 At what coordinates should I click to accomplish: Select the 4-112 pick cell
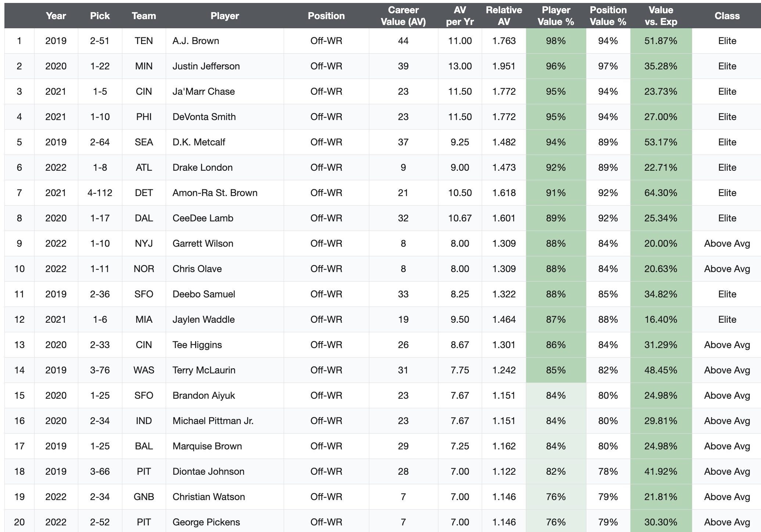tap(100, 193)
